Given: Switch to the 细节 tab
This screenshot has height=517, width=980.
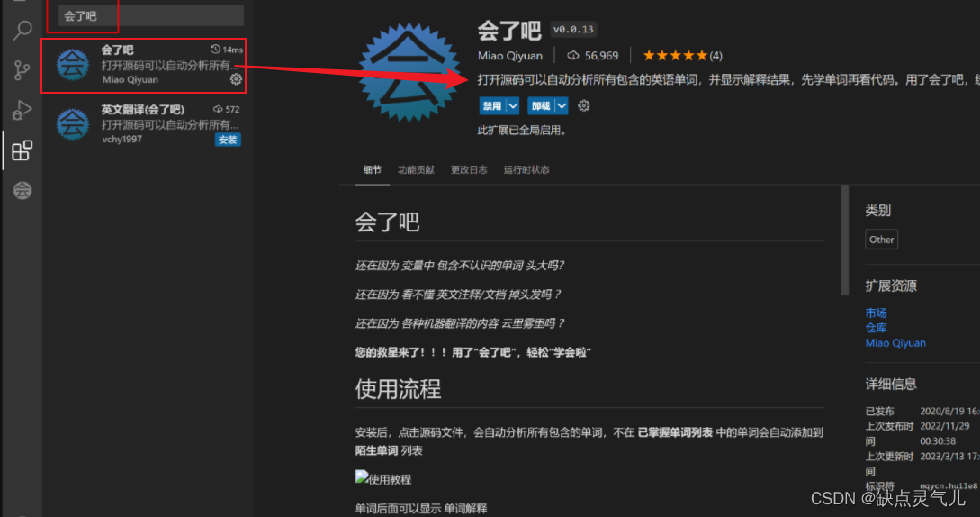Looking at the screenshot, I should [x=372, y=169].
